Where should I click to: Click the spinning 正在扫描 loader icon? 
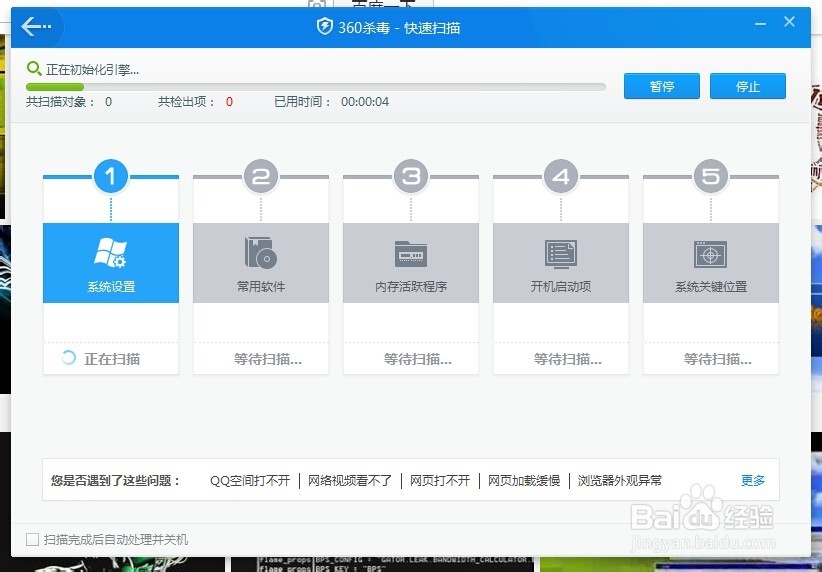69,358
